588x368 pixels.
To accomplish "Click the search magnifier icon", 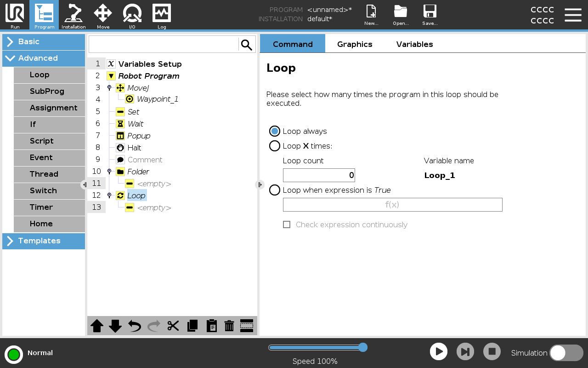I will (x=247, y=45).
